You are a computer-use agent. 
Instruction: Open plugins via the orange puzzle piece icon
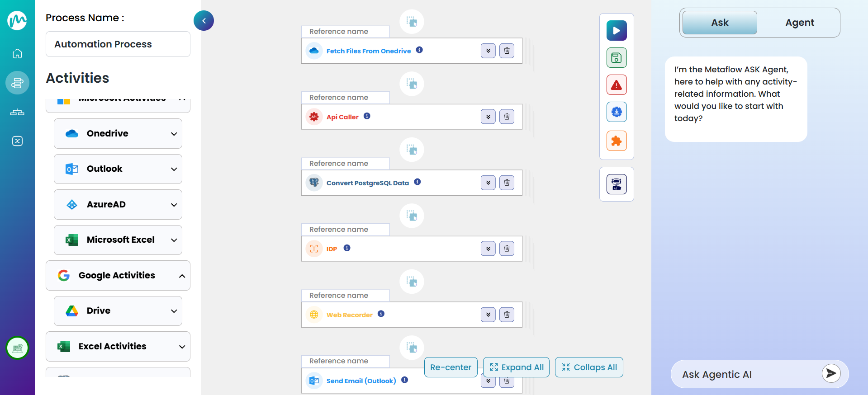tap(616, 141)
